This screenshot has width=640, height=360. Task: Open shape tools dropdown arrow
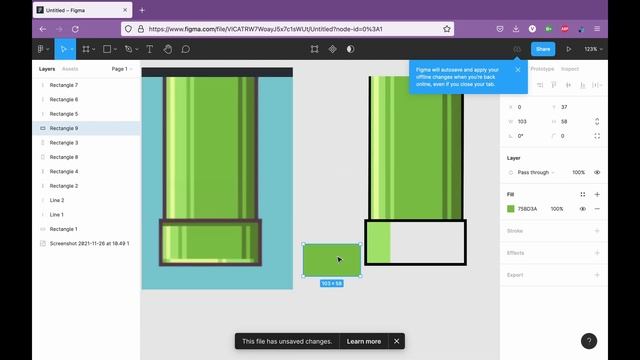pos(116,49)
